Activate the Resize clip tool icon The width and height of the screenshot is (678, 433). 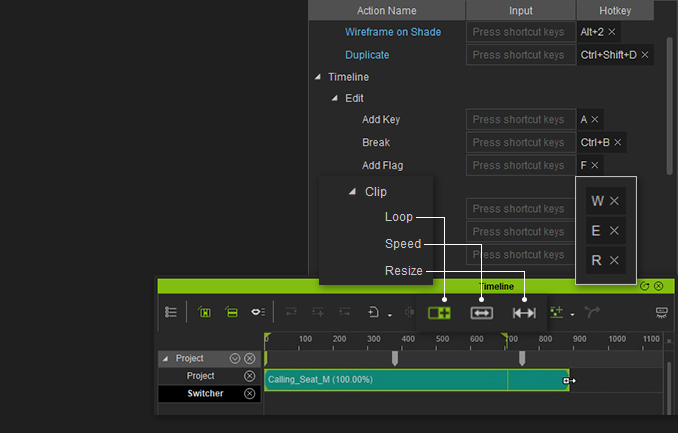point(524,312)
